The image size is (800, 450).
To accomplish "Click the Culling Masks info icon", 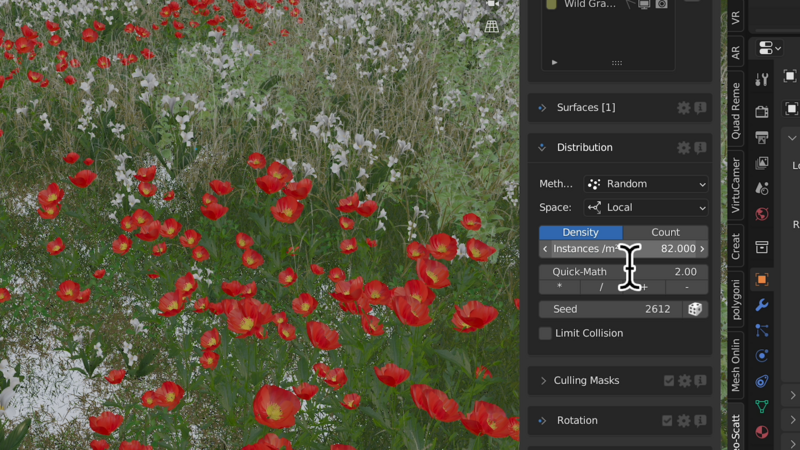I will tap(700, 381).
